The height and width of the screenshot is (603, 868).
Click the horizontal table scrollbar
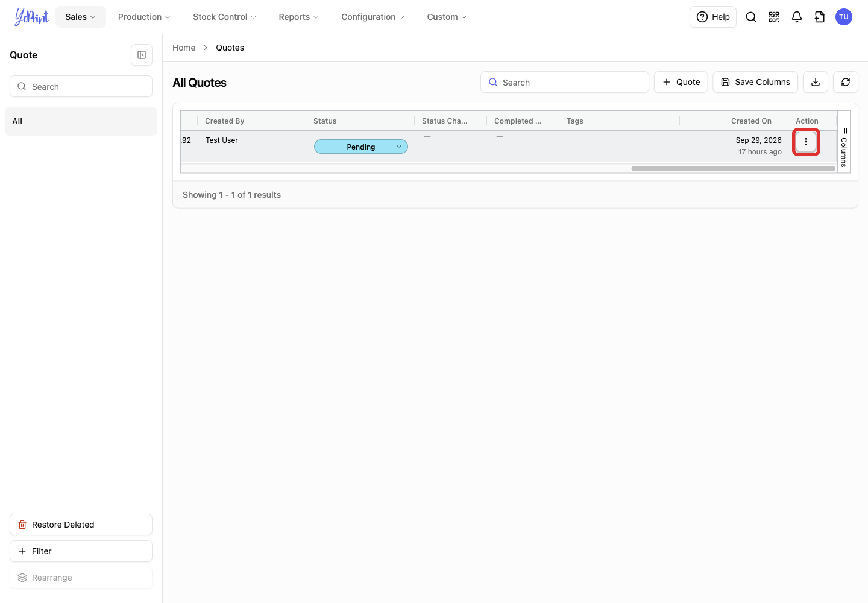click(x=733, y=169)
